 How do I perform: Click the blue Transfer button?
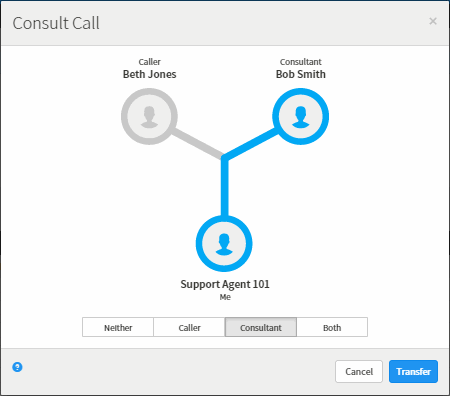pyautogui.click(x=413, y=371)
